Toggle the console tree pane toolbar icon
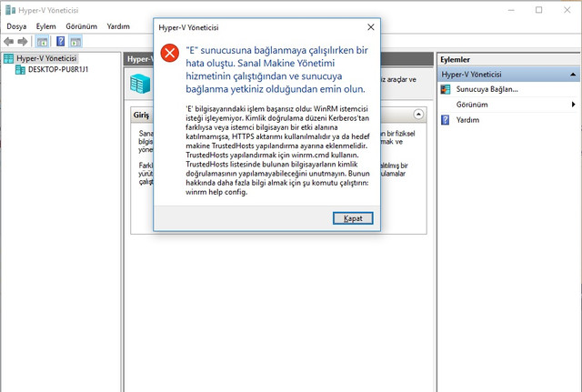 click(42, 42)
